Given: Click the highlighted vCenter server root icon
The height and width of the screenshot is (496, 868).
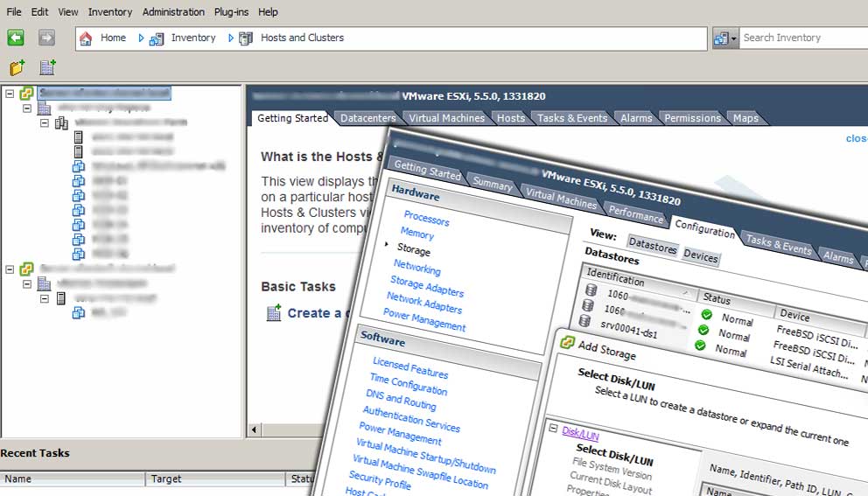Looking at the screenshot, I should (26, 93).
